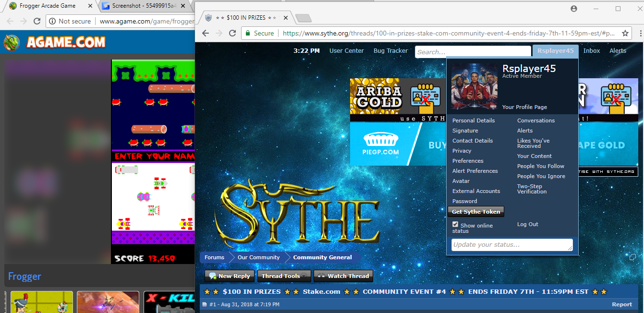Go to Community General breadcrumb
This screenshot has width=644, height=313.
point(323,257)
